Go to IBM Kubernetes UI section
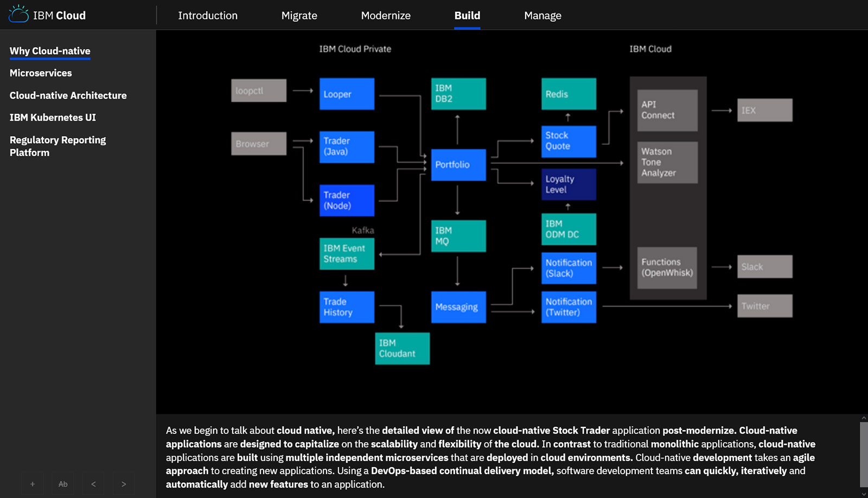Viewport: 868px width, 498px height. 53,117
